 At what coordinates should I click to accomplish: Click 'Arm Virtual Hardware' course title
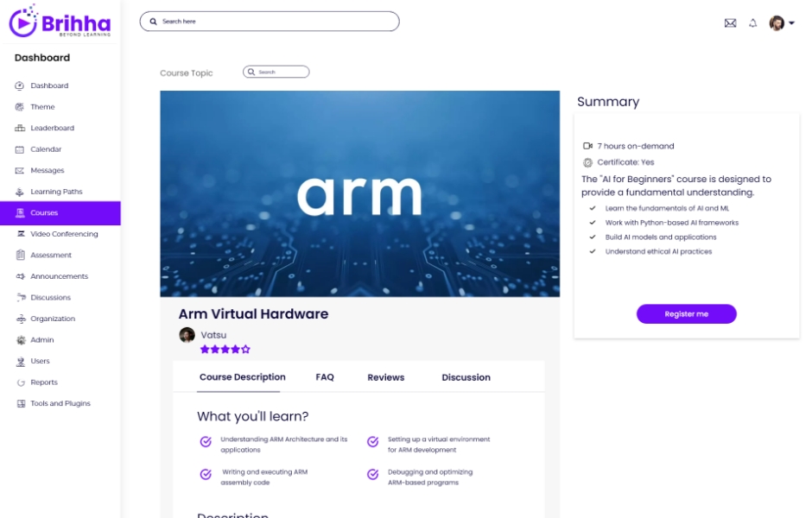coord(253,314)
